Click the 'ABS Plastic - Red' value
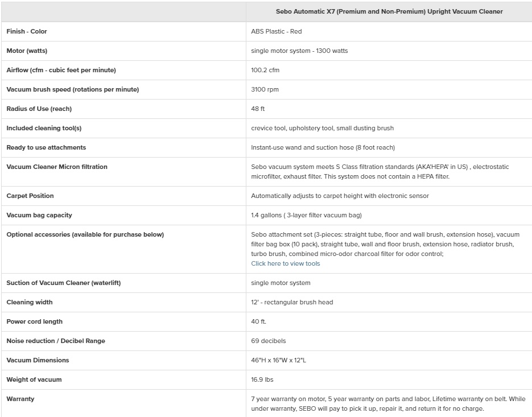 pos(277,31)
